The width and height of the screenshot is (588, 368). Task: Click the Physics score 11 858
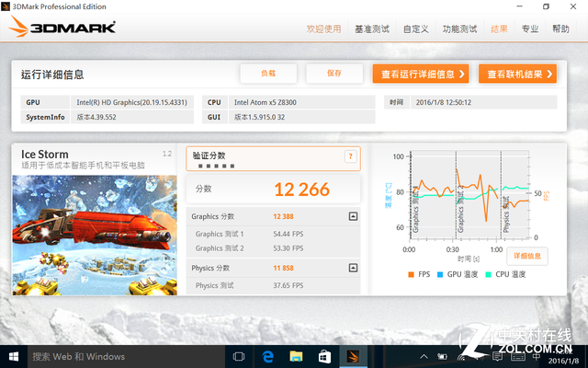click(283, 268)
